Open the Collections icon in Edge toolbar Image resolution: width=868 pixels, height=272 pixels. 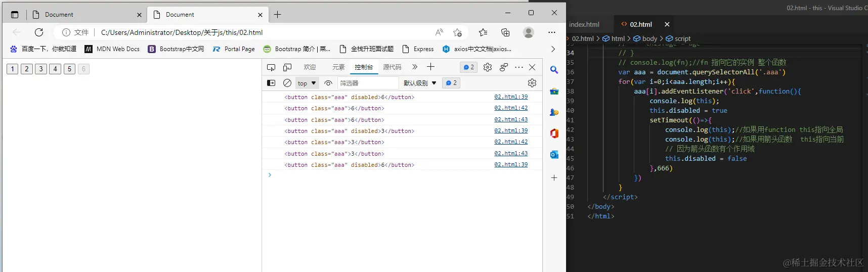pyautogui.click(x=505, y=32)
